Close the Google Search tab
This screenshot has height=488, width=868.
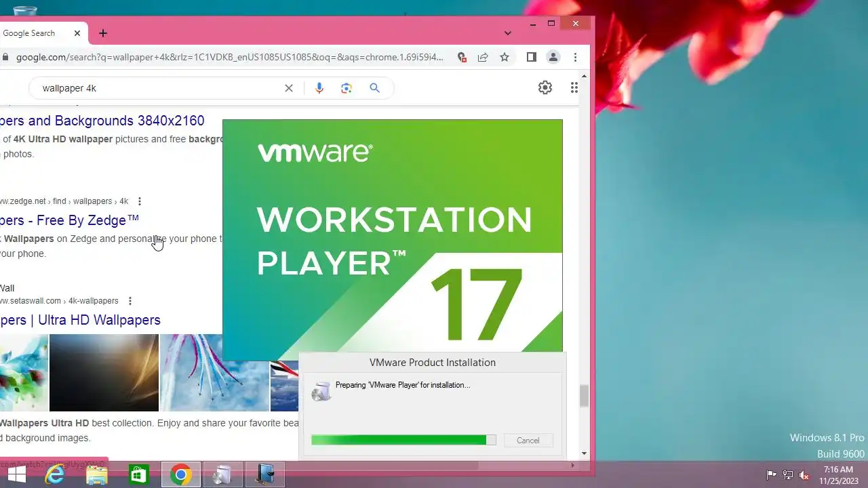pyautogui.click(x=77, y=33)
